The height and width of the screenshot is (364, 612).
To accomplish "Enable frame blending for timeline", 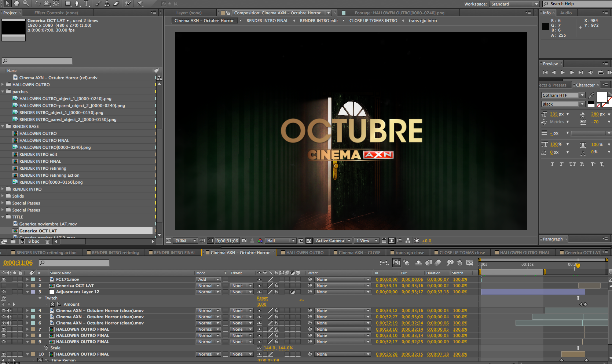I will pyautogui.click(x=428, y=262).
